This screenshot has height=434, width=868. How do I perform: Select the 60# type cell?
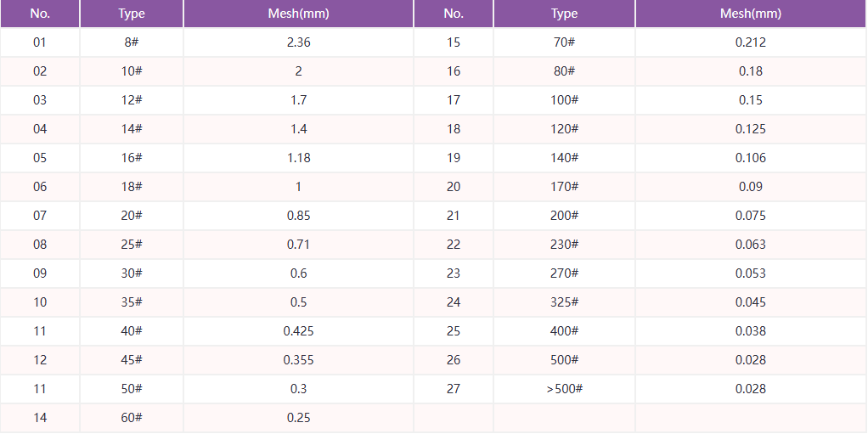tap(132, 418)
